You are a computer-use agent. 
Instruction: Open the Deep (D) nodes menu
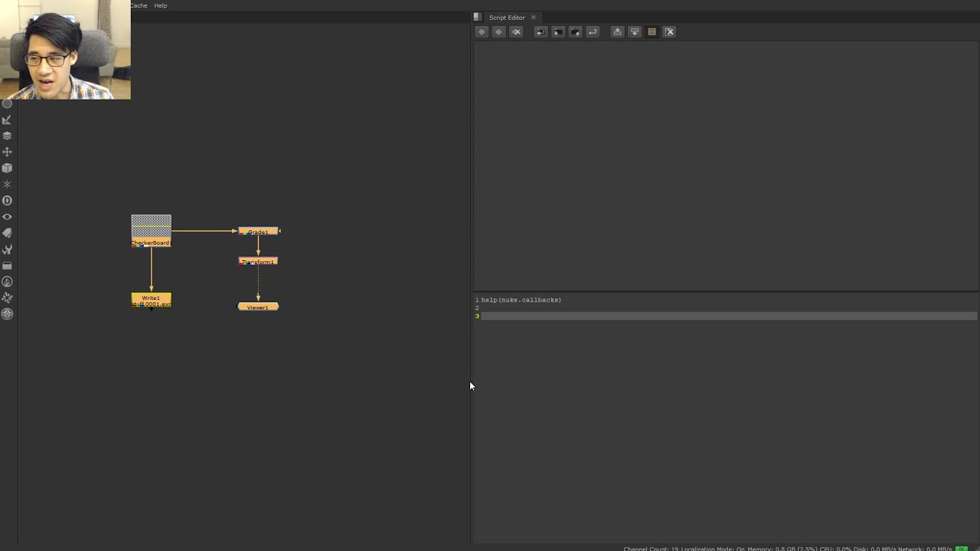coord(7,201)
